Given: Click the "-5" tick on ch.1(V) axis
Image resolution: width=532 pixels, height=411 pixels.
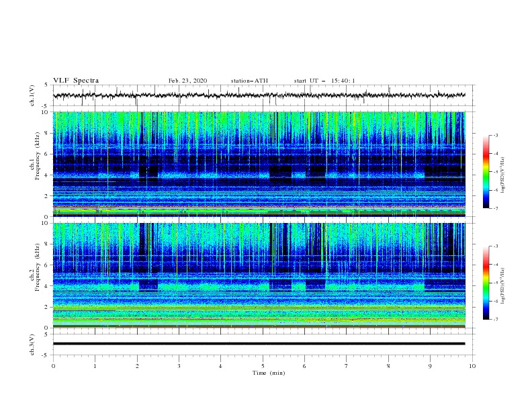Looking at the screenshot, I should pyautogui.click(x=46, y=106).
